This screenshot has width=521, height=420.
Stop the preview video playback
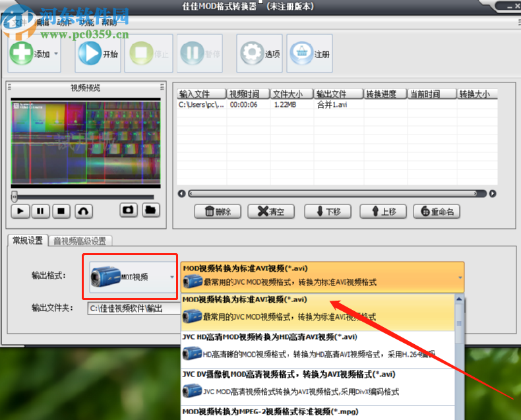(61, 211)
